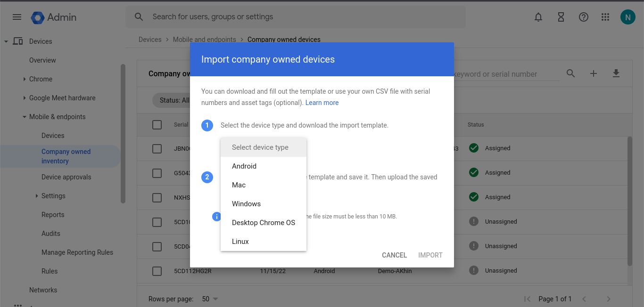
Task: Open the tasks hourglass icon
Action: click(x=561, y=17)
